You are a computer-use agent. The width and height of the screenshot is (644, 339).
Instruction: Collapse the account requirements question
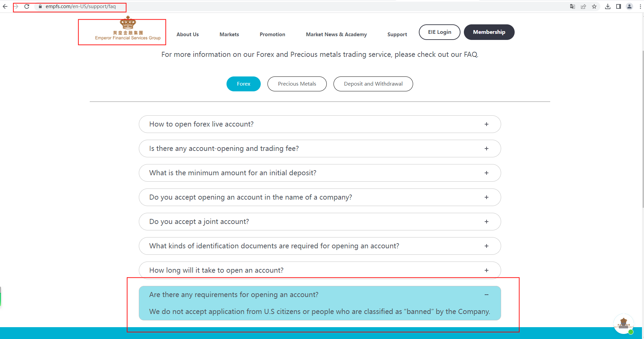click(x=320, y=295)
